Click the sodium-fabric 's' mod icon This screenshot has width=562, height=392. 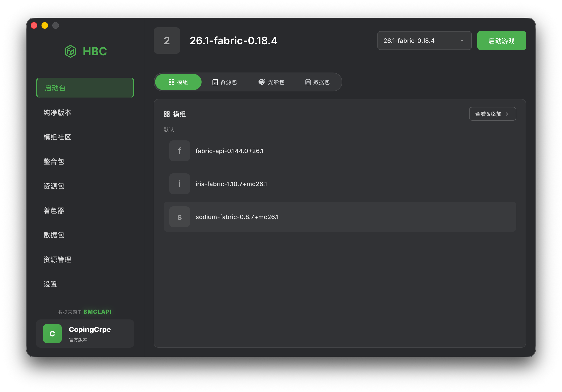179,217
